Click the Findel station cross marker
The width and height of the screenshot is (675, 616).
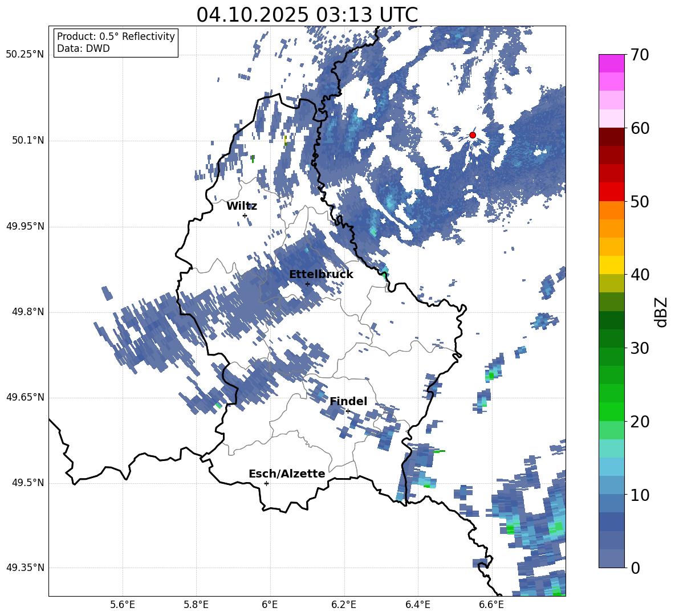click(348, 411)
